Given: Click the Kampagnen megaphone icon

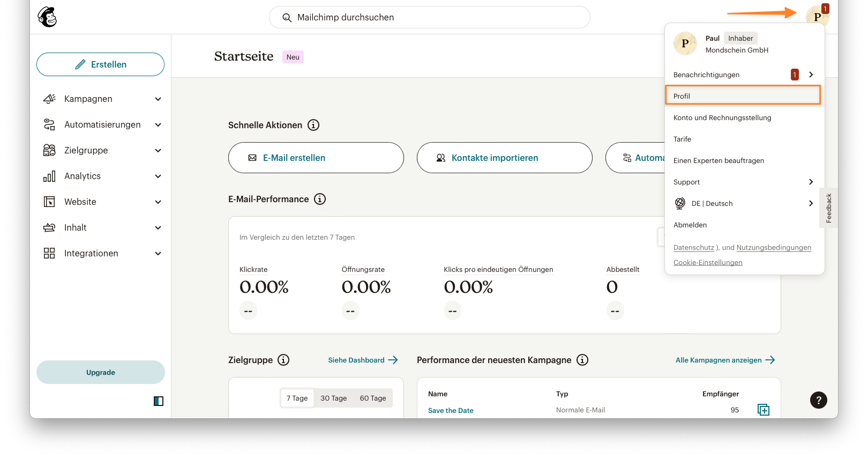Looking at the screenshot, I should click(49, 99).
